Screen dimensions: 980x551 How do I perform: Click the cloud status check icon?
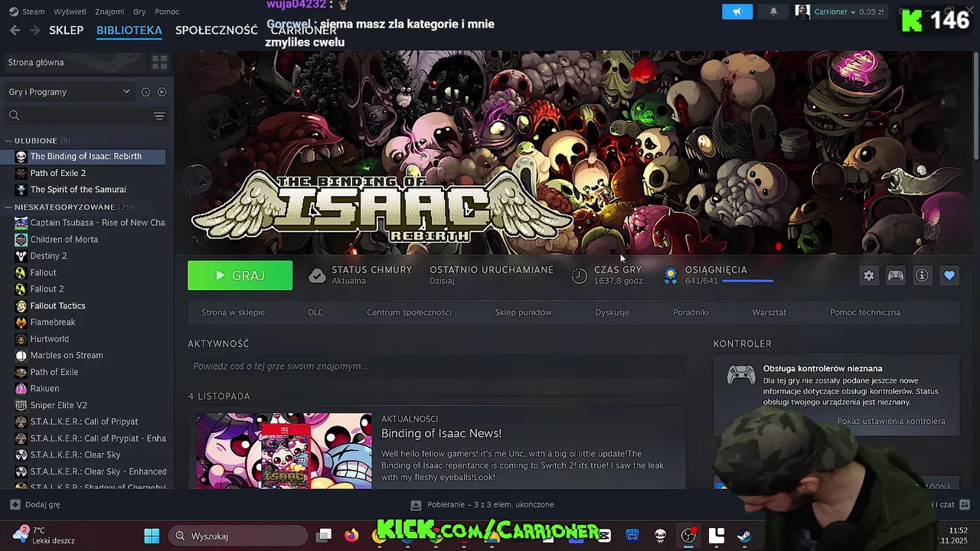tap(317, 275)
